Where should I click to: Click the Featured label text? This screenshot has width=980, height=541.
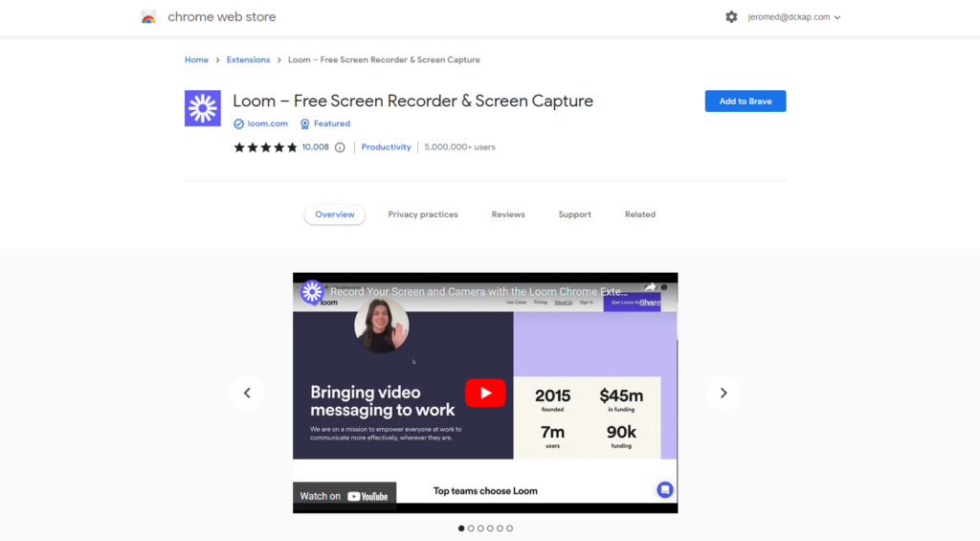click(x=332, y=124)
